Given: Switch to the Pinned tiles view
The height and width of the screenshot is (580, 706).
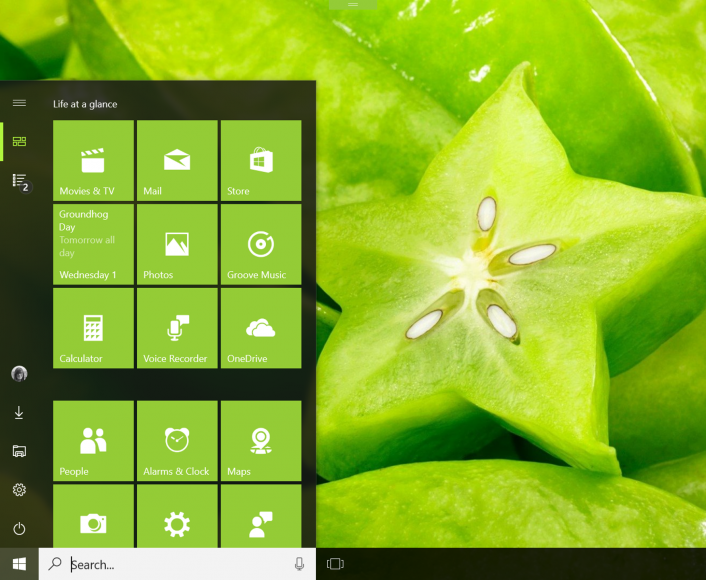Looking at the screenshot, I should click(19, 142).
